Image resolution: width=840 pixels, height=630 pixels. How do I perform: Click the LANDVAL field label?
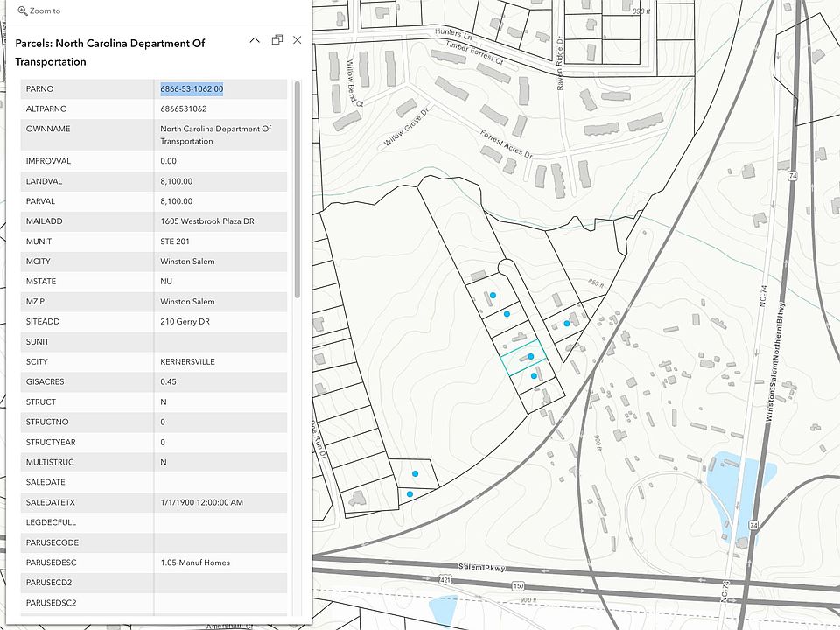coord(44,182)
